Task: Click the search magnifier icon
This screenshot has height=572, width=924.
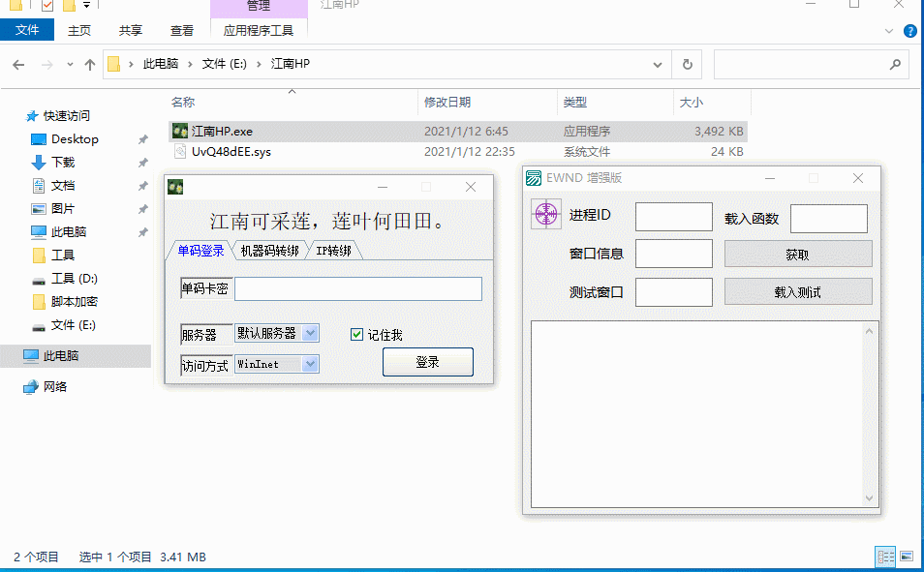Action: point(895,65)
